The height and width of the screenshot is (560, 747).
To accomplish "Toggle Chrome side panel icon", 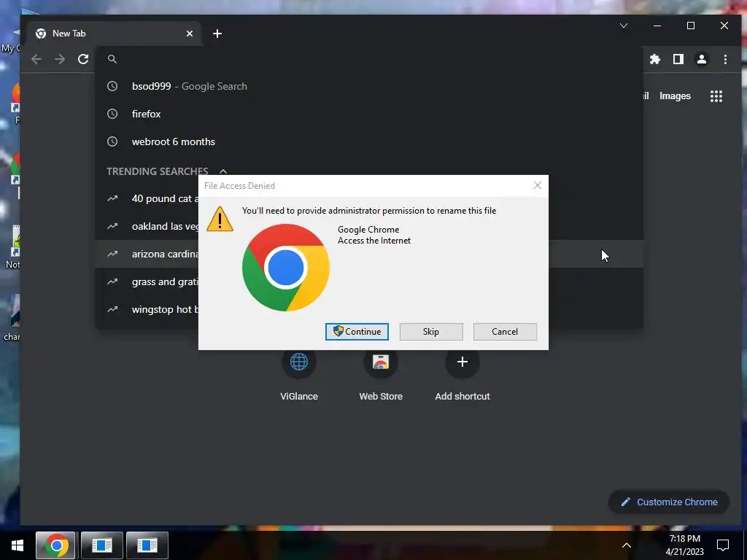I will (678, 59).
